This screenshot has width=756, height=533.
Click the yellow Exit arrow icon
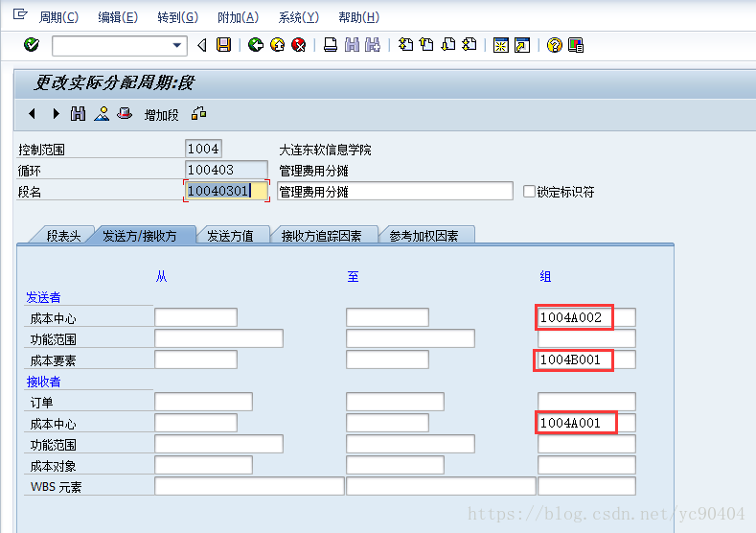pyautogui.click(x=277, y=45)
